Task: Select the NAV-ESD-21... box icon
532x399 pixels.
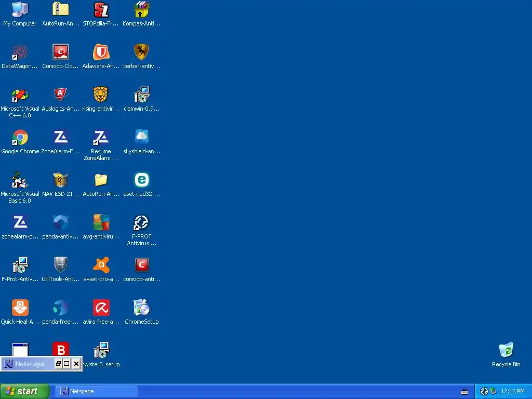Action: (x=60, y=180)
